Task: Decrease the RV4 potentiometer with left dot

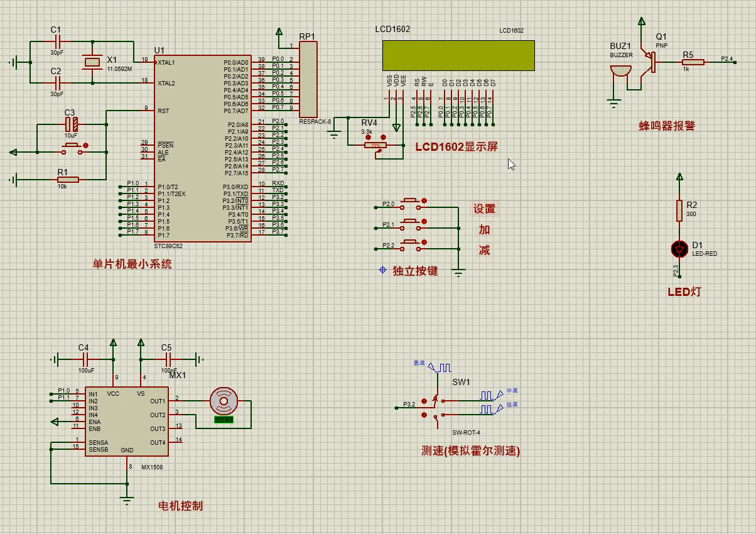Action: 369,136
